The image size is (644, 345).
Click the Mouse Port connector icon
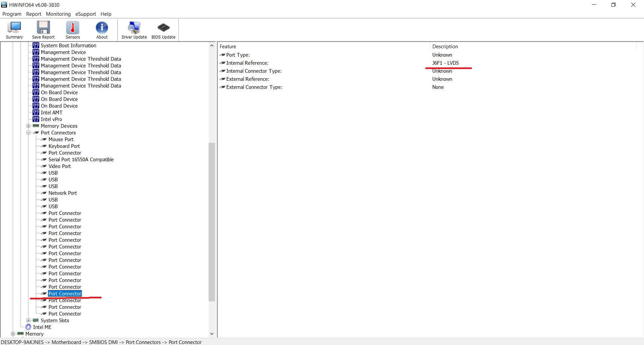click(44, 139)
